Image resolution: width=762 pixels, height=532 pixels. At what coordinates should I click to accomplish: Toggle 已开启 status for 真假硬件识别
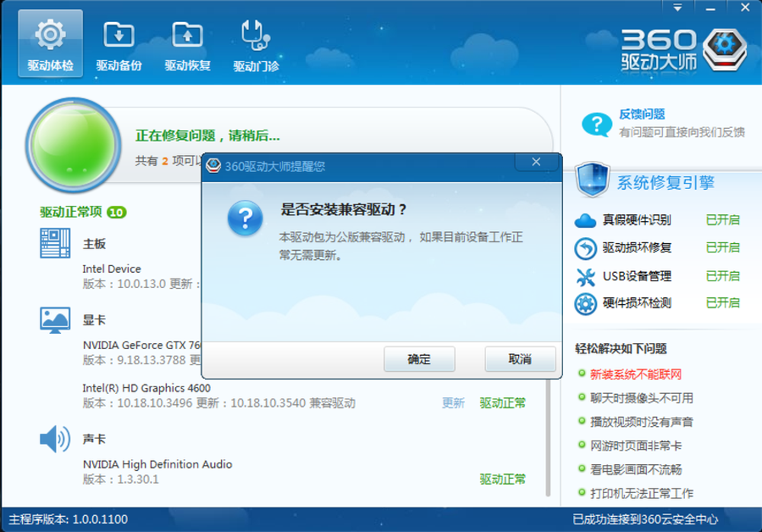coord(722,220)
